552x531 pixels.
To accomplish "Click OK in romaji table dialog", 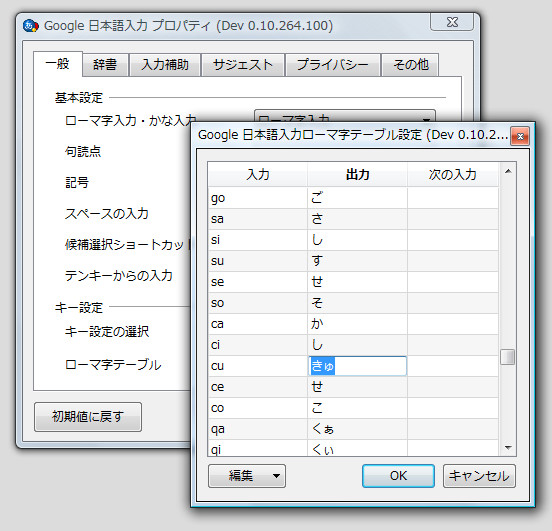I will [x=398, y=476].
